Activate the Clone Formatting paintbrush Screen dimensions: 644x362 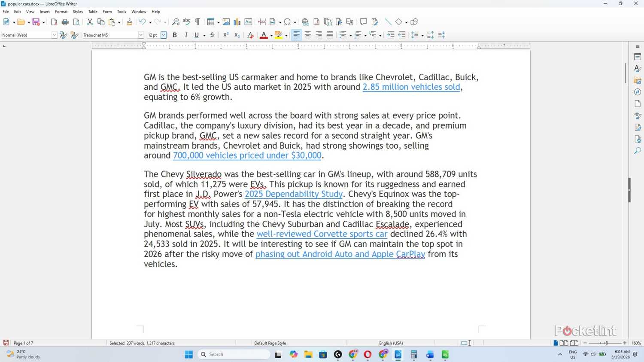coord(130,21)
